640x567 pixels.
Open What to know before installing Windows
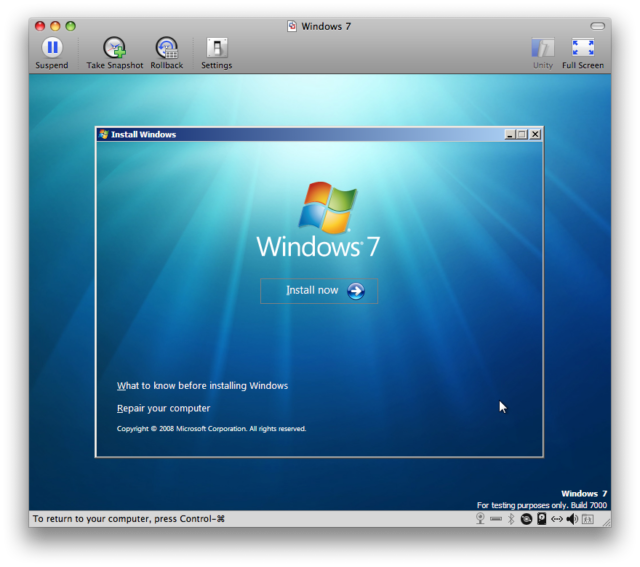click(202, 386)
